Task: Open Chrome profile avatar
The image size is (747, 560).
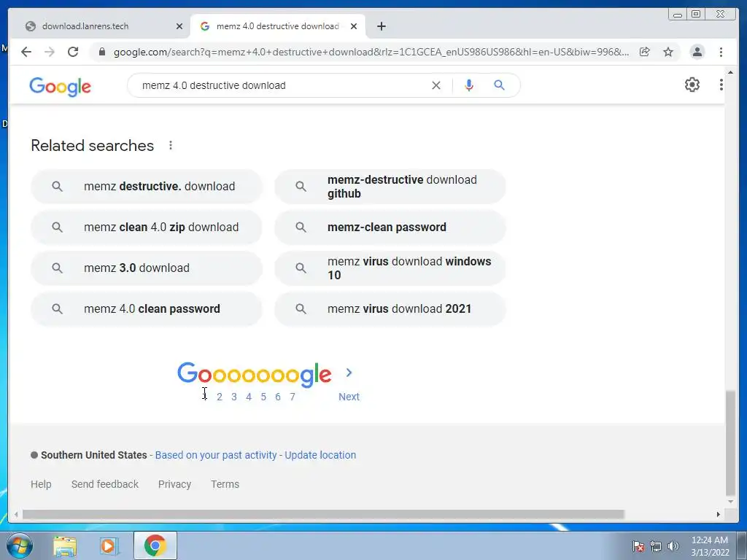Action: tap(697, 52)
